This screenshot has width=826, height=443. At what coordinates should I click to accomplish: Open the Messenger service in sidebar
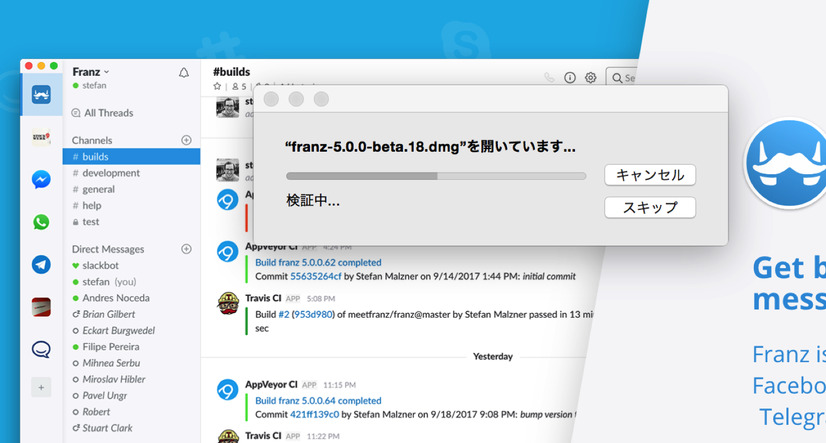click(x=41, y=180)
